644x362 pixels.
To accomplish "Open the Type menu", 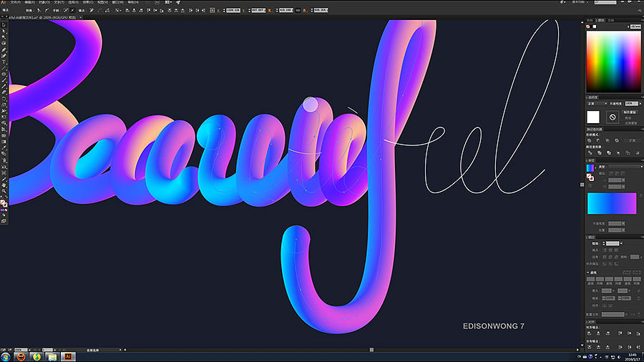I will [59, 2].
